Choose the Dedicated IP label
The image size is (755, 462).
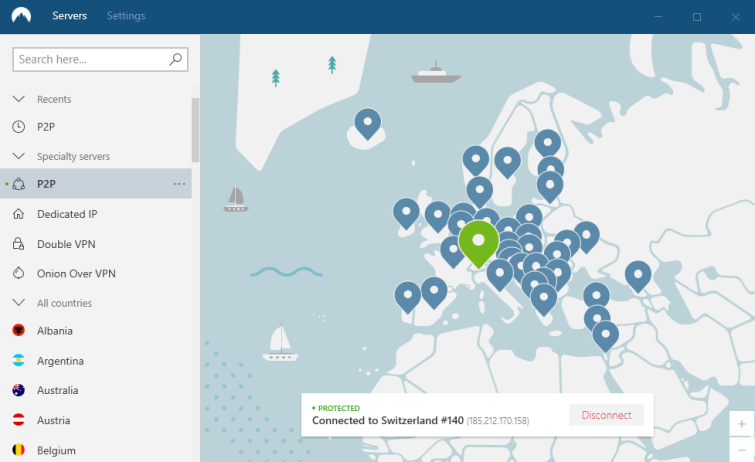pos(67,214)
